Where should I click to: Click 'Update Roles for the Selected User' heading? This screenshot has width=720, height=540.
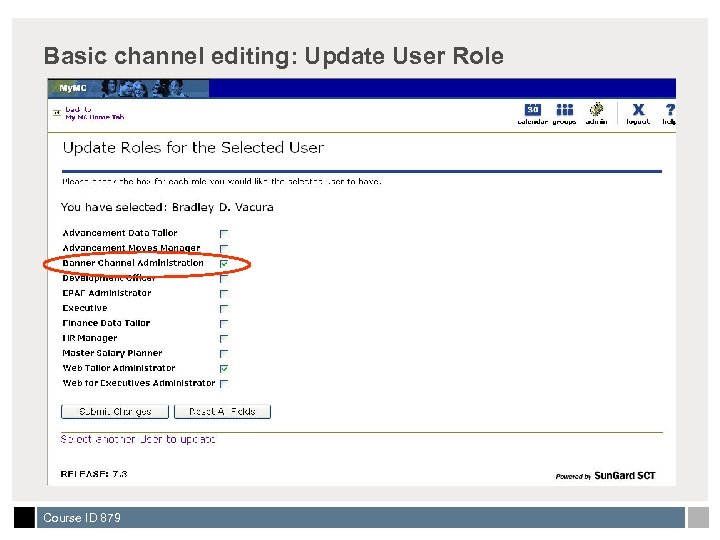(193, 147)
